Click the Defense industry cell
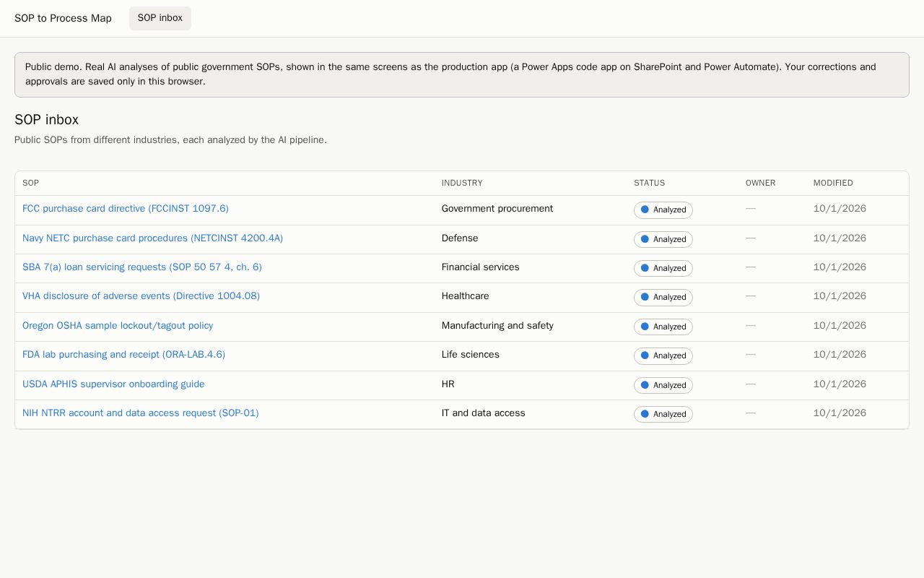 [460, 238]
